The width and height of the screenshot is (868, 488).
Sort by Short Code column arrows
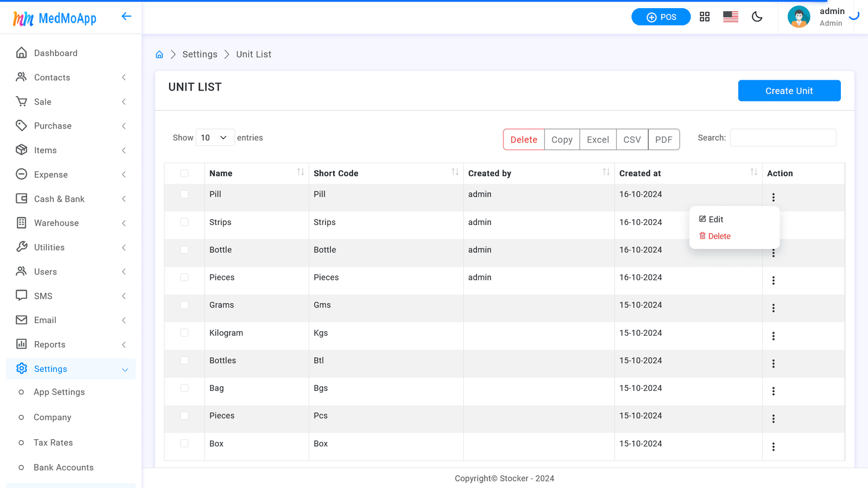[x=455, y=172]
